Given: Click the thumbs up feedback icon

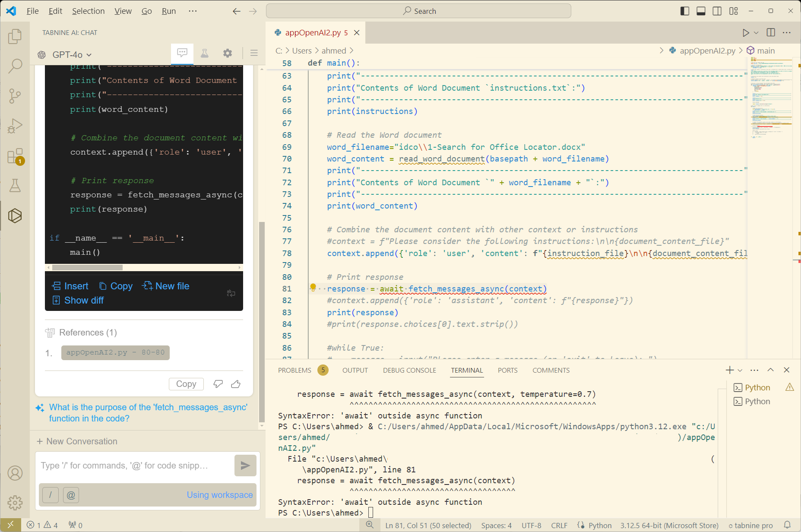Looking at the screenshot, I should point(236,384).
